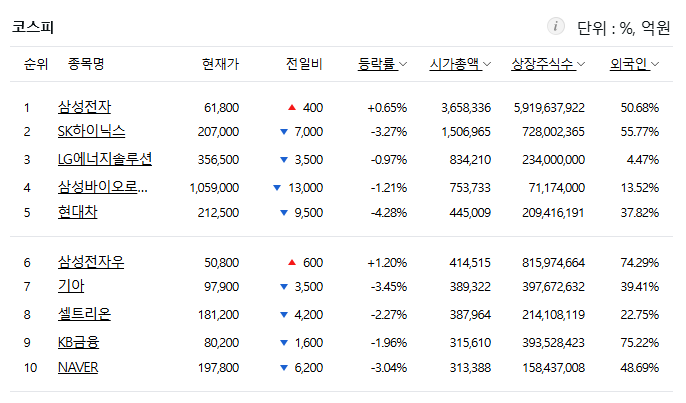Sort table by 등락률 column
Image resolution: width=686 pixels, height=403 pixels.
pyautogui.click(x=382, y=64)
